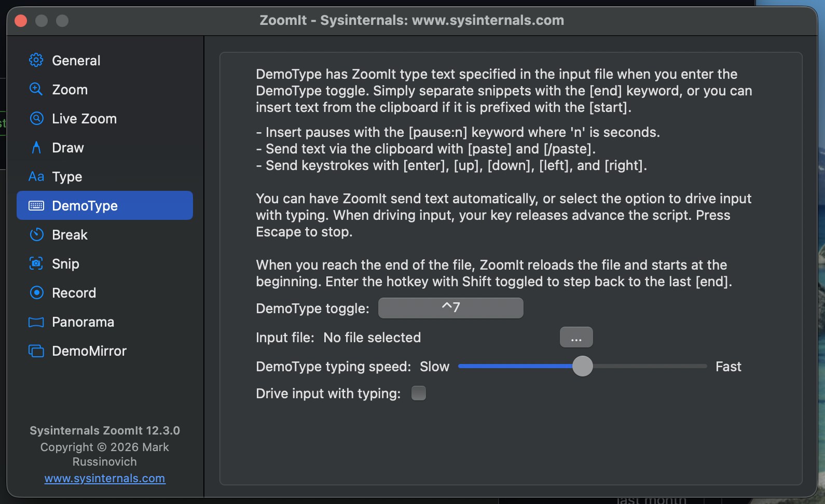Click the Break timer icon
This screenshot has width=825, height=504.
coord(36,235)
